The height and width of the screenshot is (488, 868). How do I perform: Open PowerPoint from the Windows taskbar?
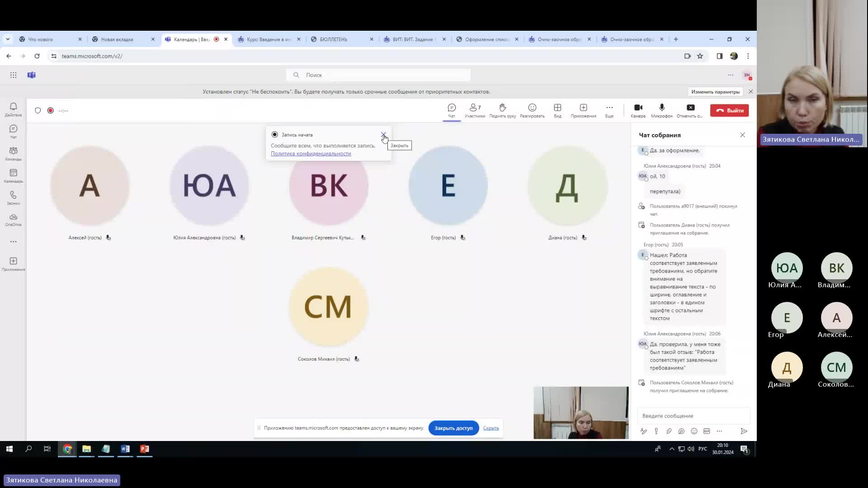[x=145, y=449]
